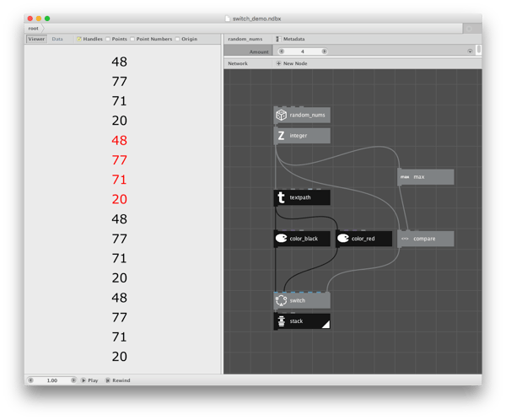Viewport: 506px width, 420px height.
Task: Click the root breadcrumb
Action: click(x=33, y=29)
